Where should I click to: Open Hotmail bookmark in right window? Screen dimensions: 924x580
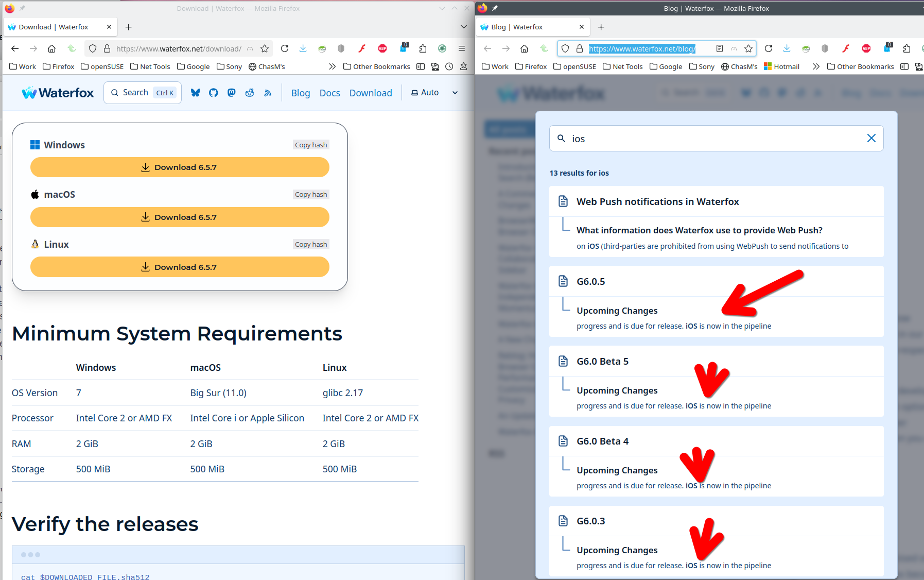781,66
